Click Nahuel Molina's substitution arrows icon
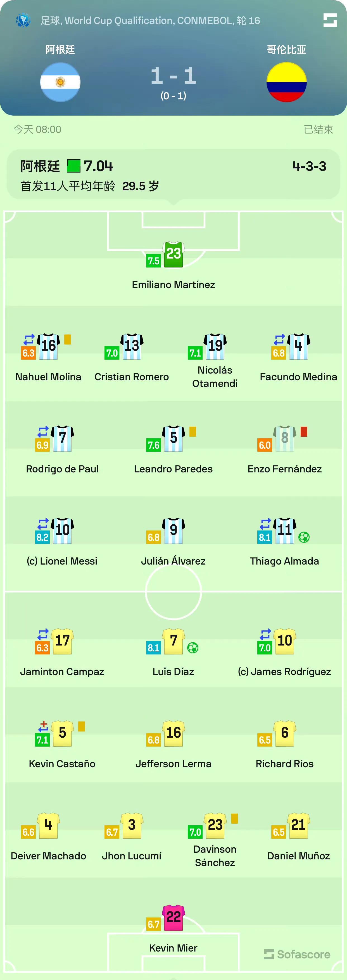Screen dimensions: 347x980 [x=29, y=339]
